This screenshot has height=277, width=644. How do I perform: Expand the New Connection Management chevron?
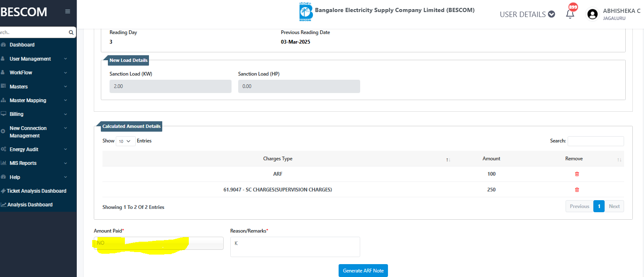(66, 128)
